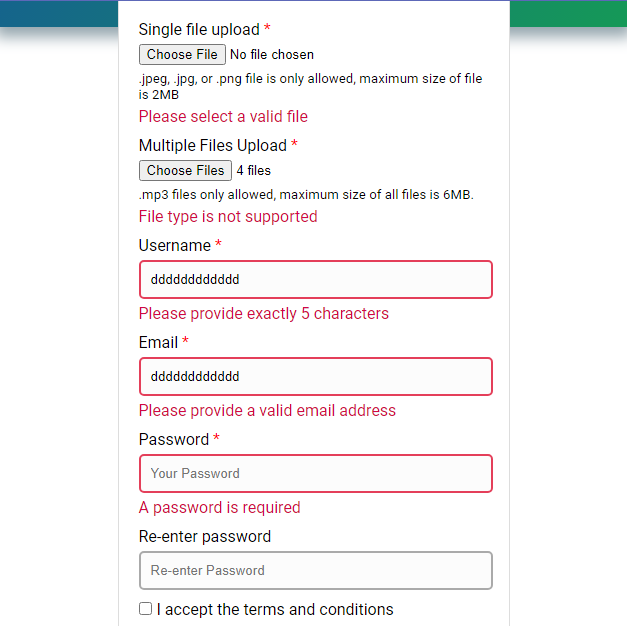The width and height of the screenshot is (627, 626).
Task: Click the 'Please provide a valid email address' message
Action: tap(267, 410)
